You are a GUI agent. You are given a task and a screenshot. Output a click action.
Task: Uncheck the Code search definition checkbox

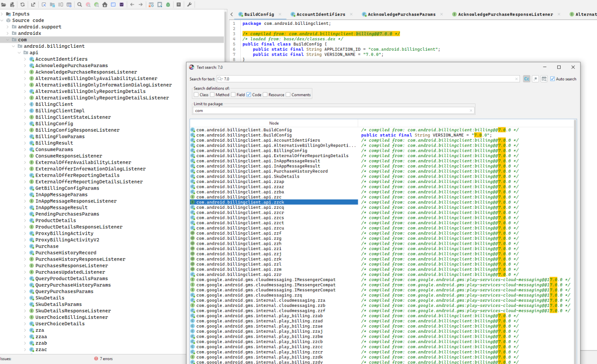click(x=249, y=94)
